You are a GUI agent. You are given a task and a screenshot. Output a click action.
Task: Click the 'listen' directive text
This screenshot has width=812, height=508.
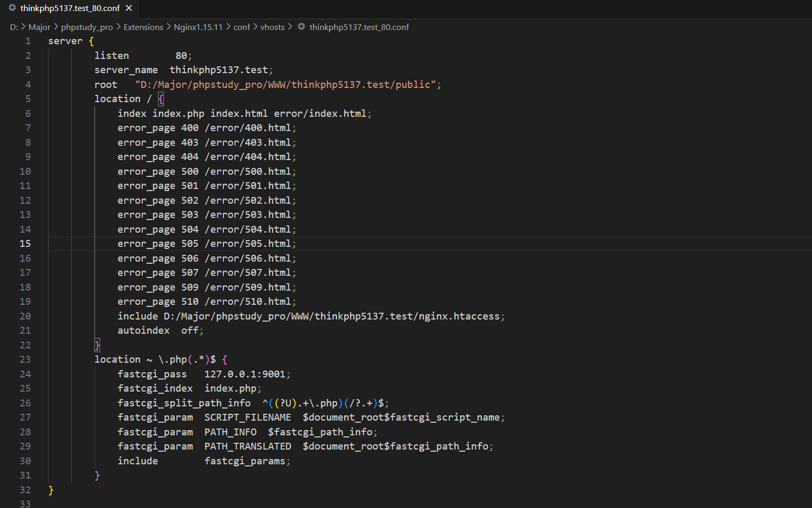click(x=112, y=56)
